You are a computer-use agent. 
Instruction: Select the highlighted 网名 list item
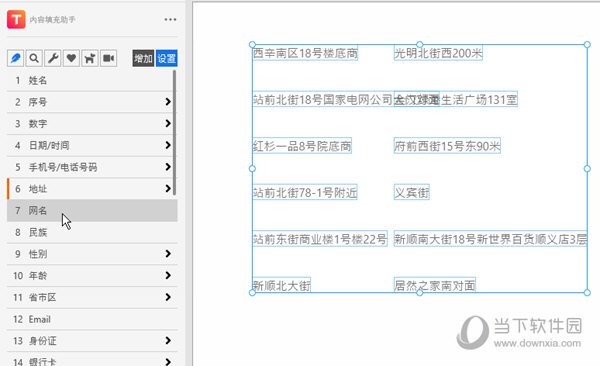pyautogui.click(x=92, y=211)
